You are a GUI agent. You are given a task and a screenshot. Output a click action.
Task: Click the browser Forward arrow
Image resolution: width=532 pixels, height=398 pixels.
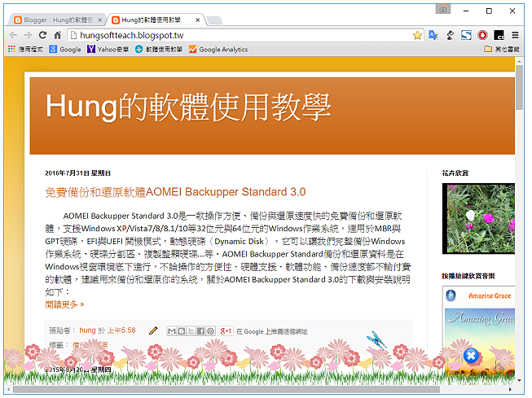28,35
